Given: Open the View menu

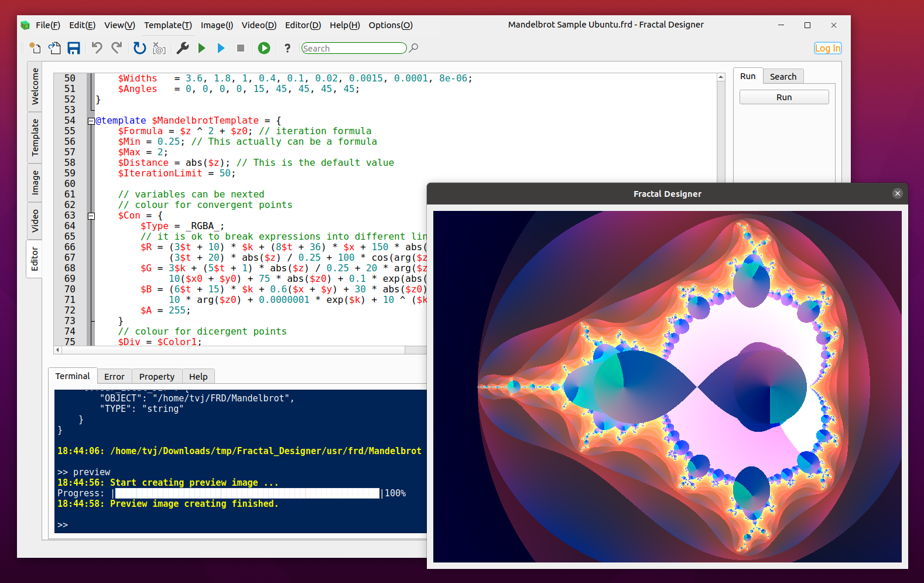Looking at the screenshot, I should 119,25.
